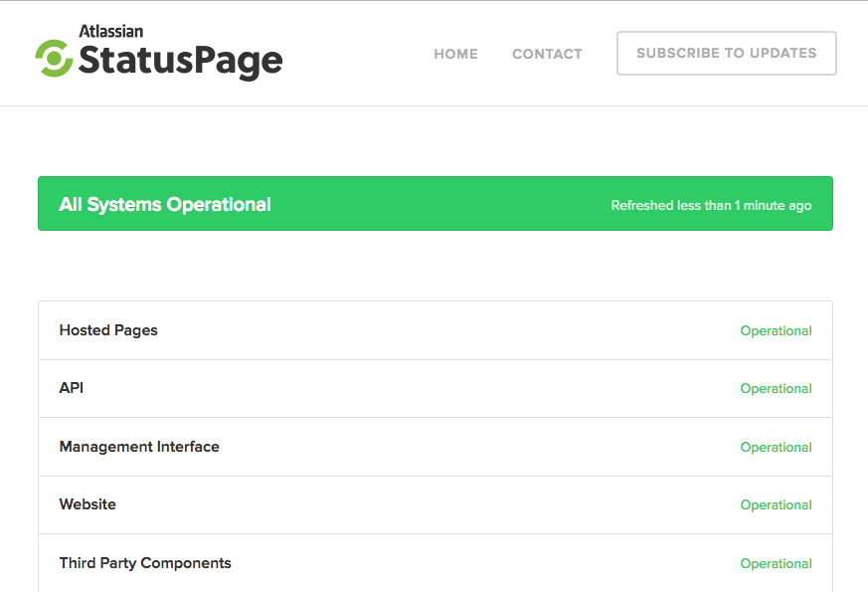The height and width of the screenshot is (592, 868).
Task: Click the green StatusPage circular logo icon
Action: point(53,58)
